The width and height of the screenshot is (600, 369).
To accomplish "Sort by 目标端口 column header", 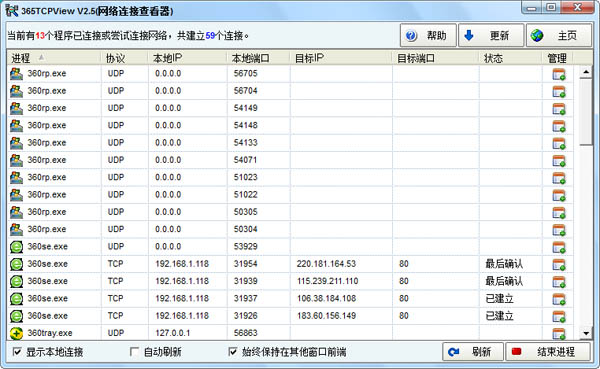I will [x=435, y=58].
